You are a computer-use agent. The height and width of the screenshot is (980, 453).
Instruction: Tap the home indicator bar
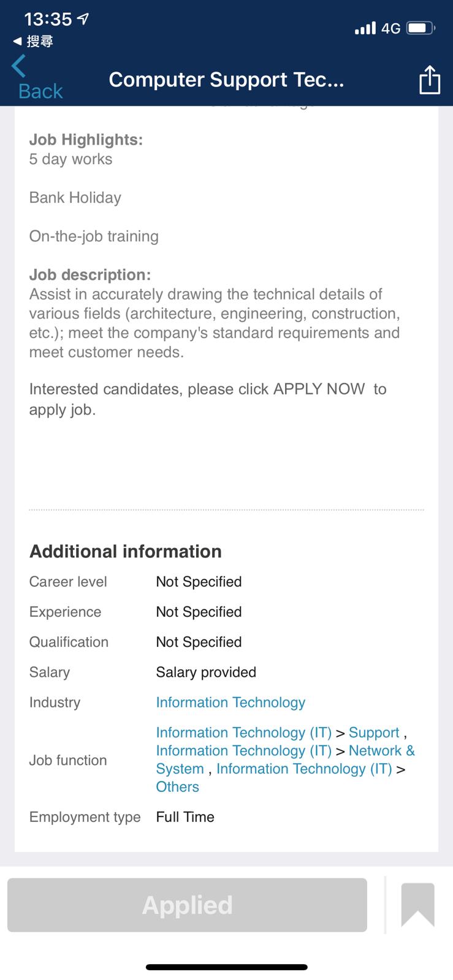[x=226, y=967]
